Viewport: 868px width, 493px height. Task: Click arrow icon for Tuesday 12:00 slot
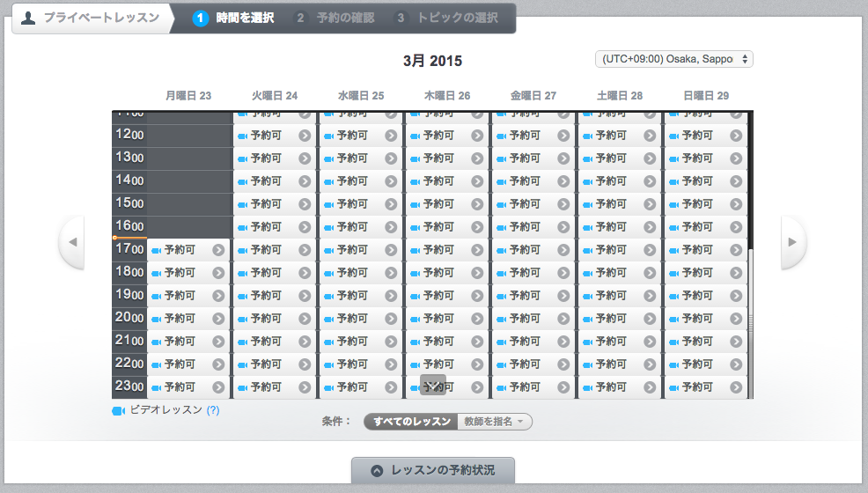[x=305, y=136]
